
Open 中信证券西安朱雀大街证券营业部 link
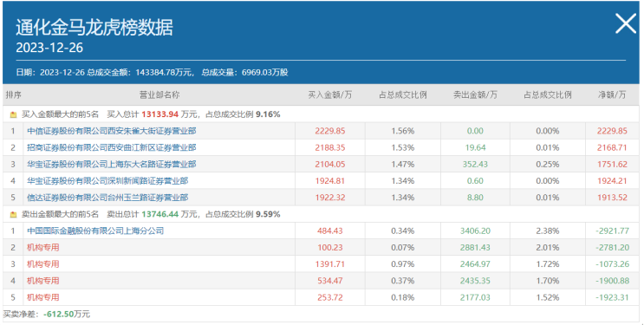pos(111,131)
